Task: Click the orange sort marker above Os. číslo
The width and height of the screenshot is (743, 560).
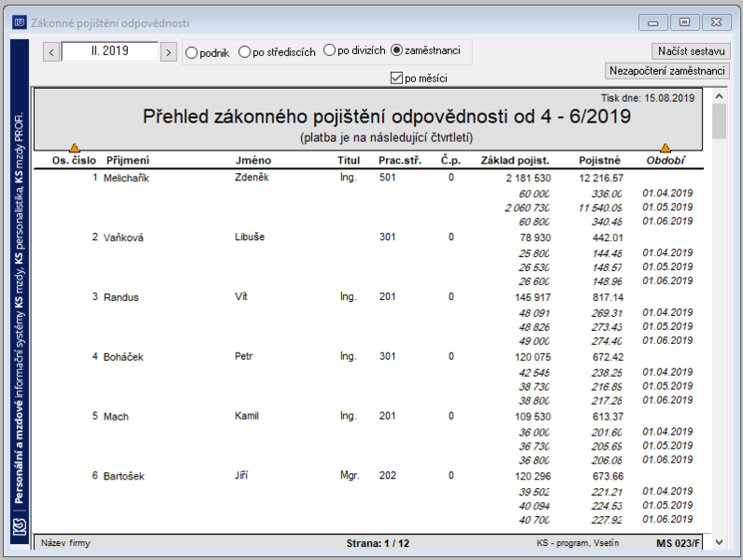Action: (x=74, y=148)
